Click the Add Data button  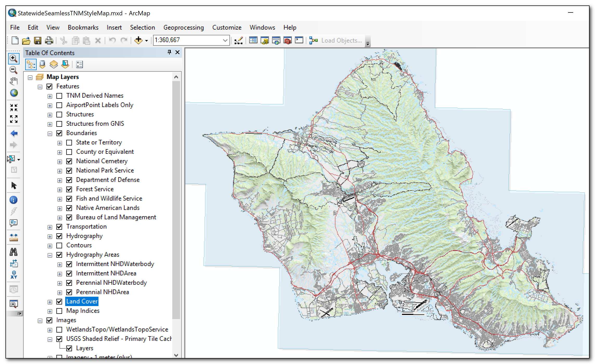click(x=138, y=40)
